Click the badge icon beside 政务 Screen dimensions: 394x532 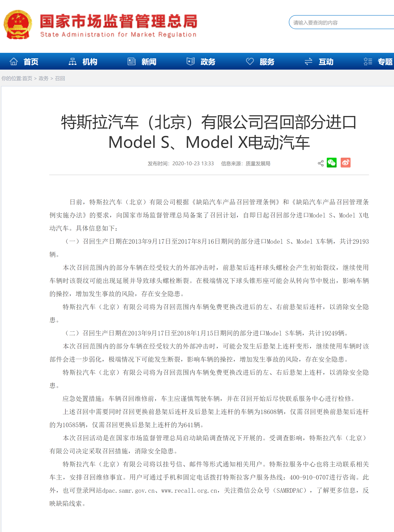190,61
